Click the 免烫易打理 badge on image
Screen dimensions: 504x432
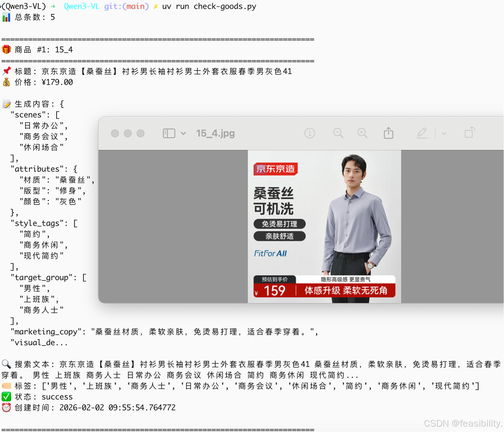coord(279,224)
